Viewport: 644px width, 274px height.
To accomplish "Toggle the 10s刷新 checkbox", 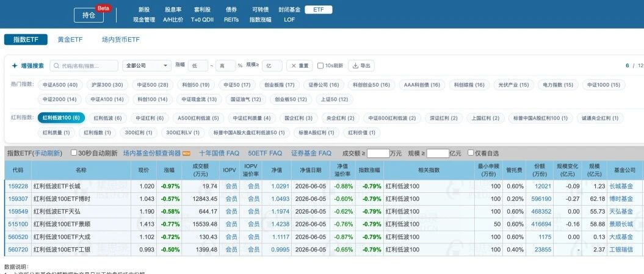I will coord(320,66).
